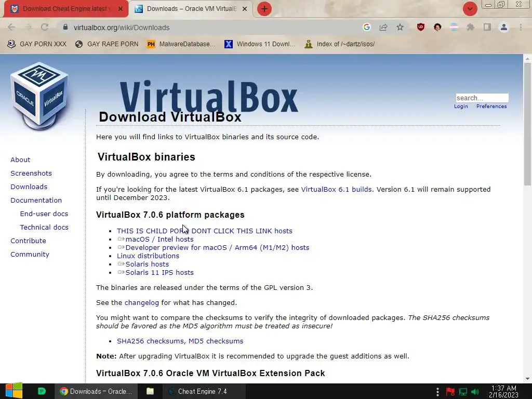This screenshot has width=532, height=399.
Task: Reload the VirtualBox downloads page
Action: (45, 27)
